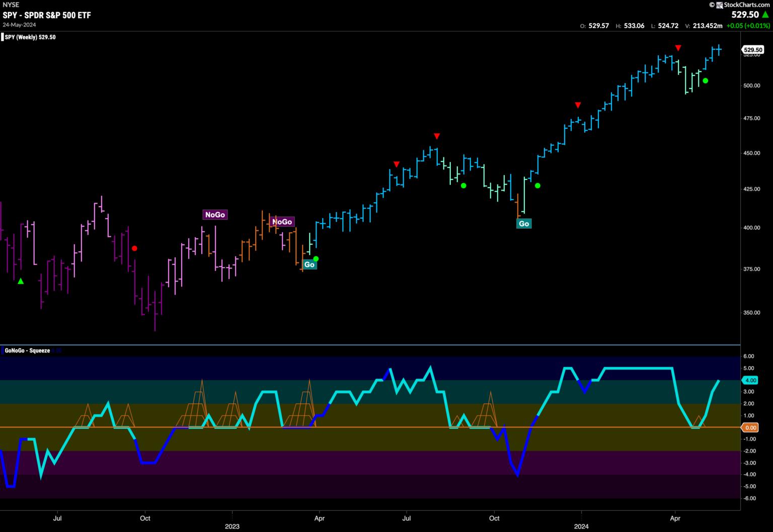The width and height of the screenshot is (773, 532).
Task: Click the 2024 year label on time axis
Action: coord(581,526)
